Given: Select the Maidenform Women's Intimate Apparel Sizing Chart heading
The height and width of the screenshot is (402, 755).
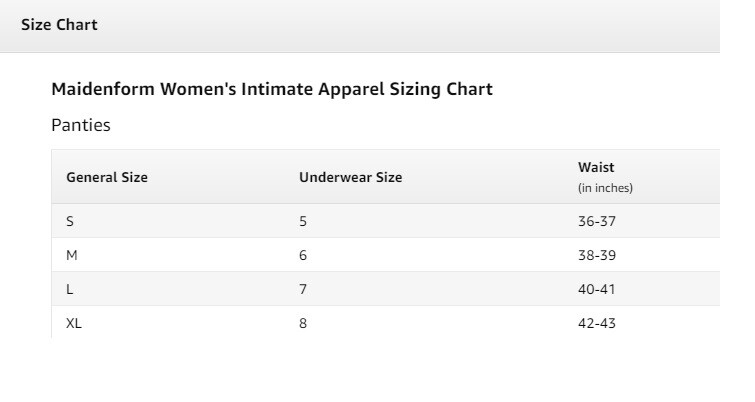Looking at the screenshot, I should click(272, 89).
